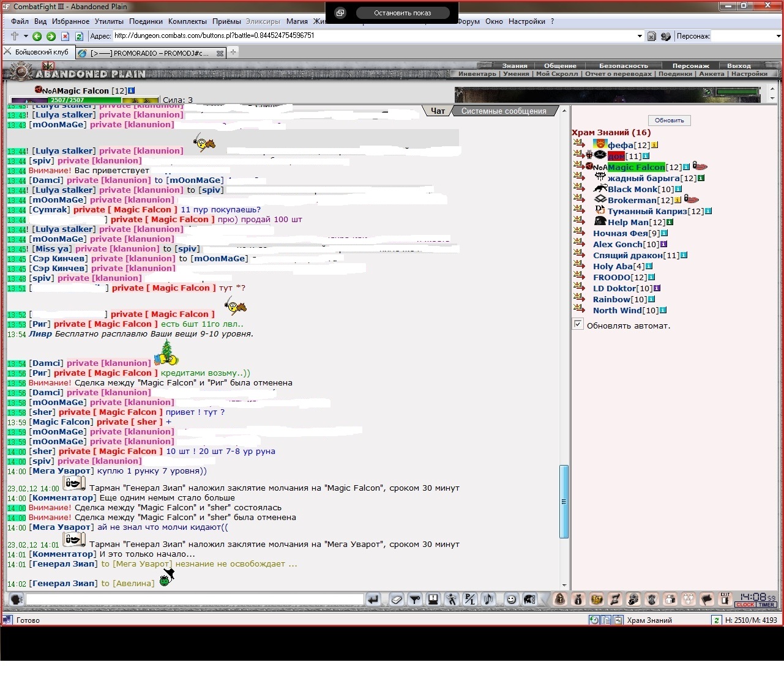
Task: Open the address bar history dropdown
Action: point(640,36)
